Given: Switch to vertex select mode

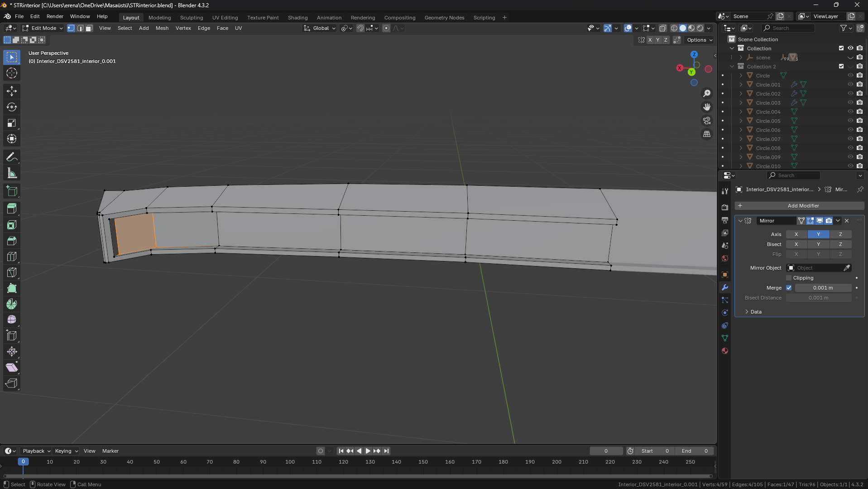Looking at the screenshot, I should (71, 28).
